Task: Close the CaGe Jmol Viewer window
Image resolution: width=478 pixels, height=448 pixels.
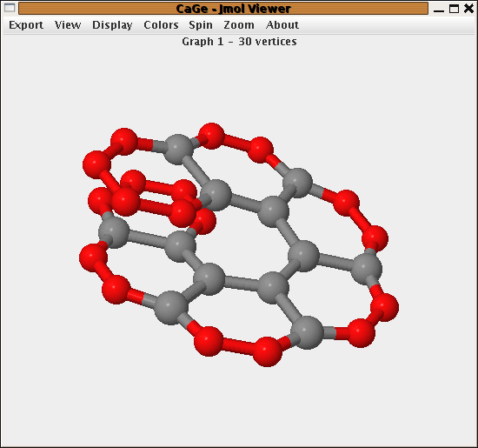Action: 468,8
